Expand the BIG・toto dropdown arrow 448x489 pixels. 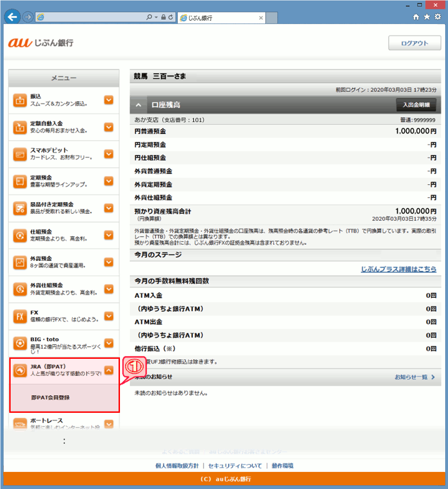[x=109, y=343]
